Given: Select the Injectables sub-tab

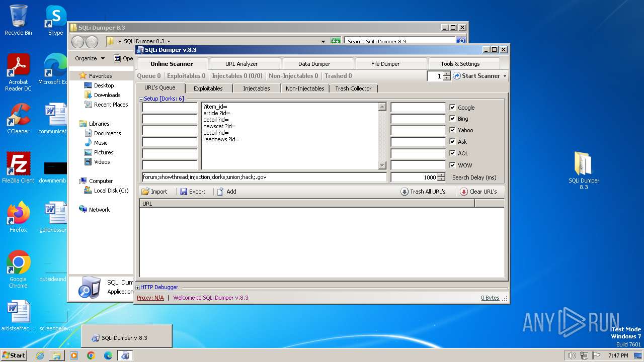Looking at the screenshot, I should [257, 88].
